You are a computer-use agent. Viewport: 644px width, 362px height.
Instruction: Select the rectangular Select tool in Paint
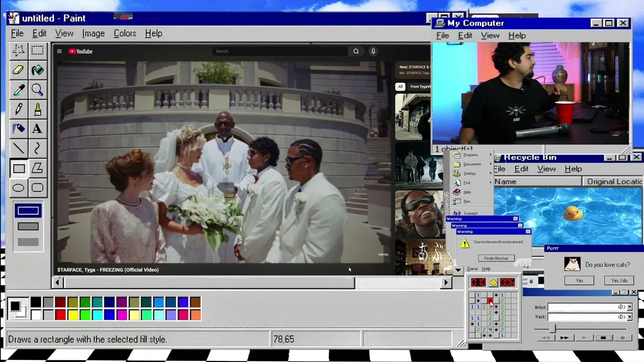tap(37, 50)
